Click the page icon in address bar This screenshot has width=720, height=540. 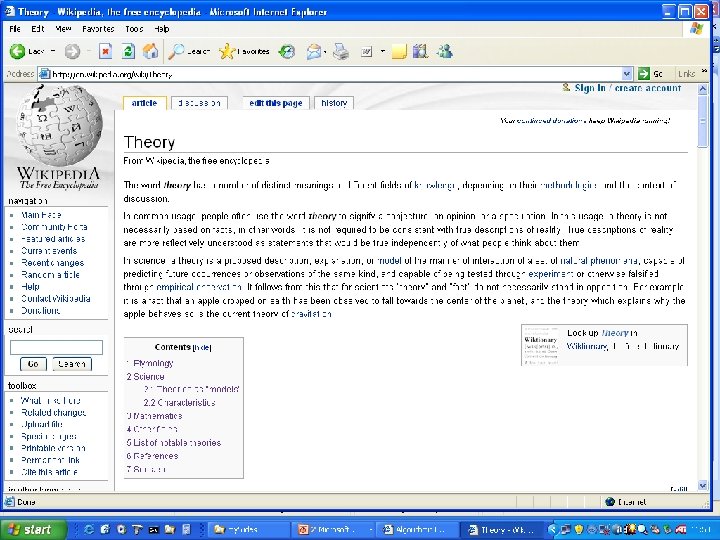[44, 74]
